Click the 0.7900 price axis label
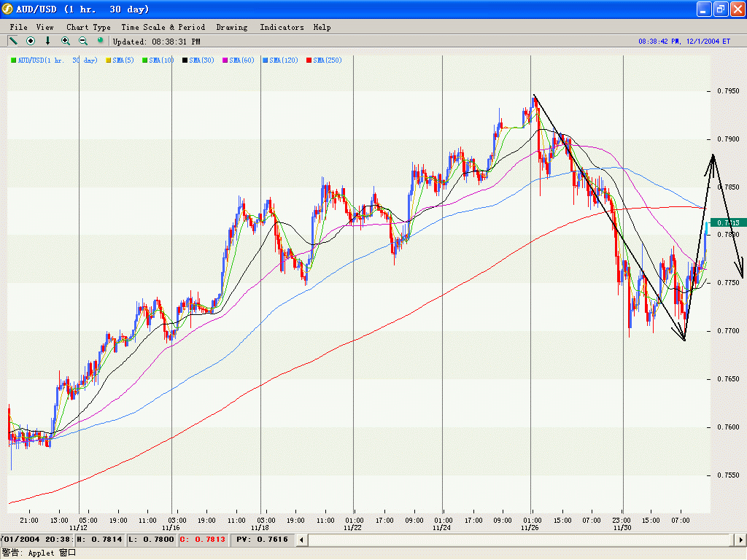Screen dimensions: 747x560 (x=729, y=139)
